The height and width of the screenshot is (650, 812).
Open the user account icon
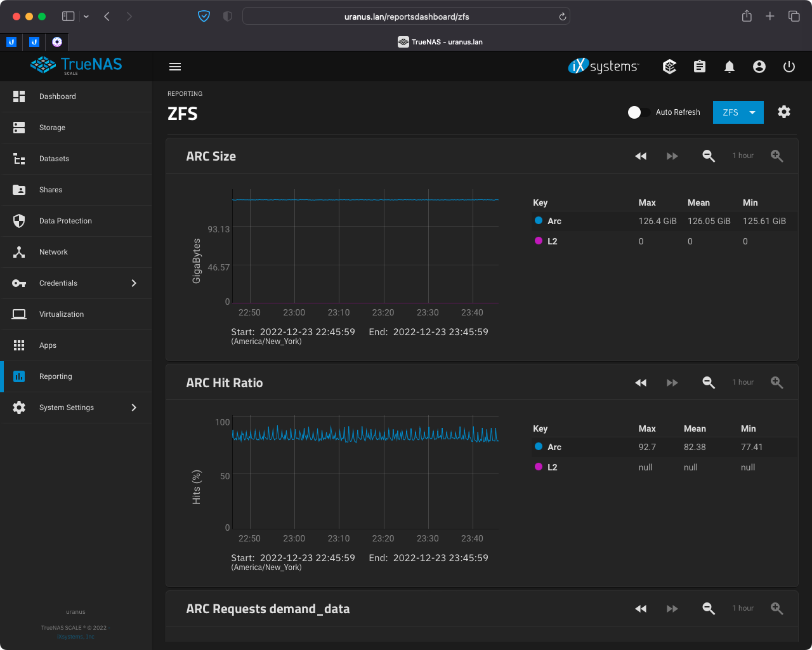(x=759, y=67)
